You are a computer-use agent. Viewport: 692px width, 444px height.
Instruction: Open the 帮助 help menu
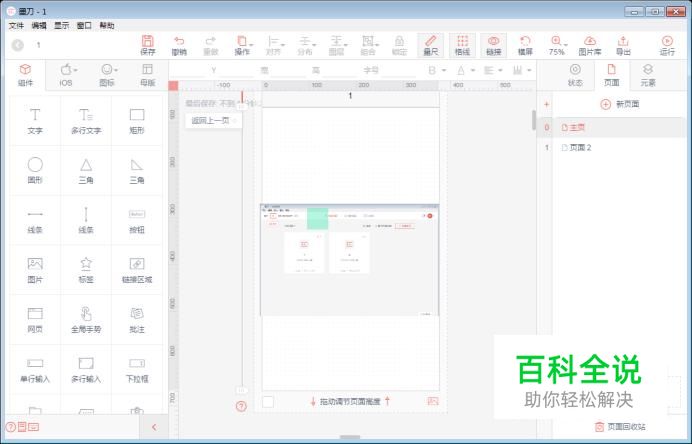click(107, 26)
